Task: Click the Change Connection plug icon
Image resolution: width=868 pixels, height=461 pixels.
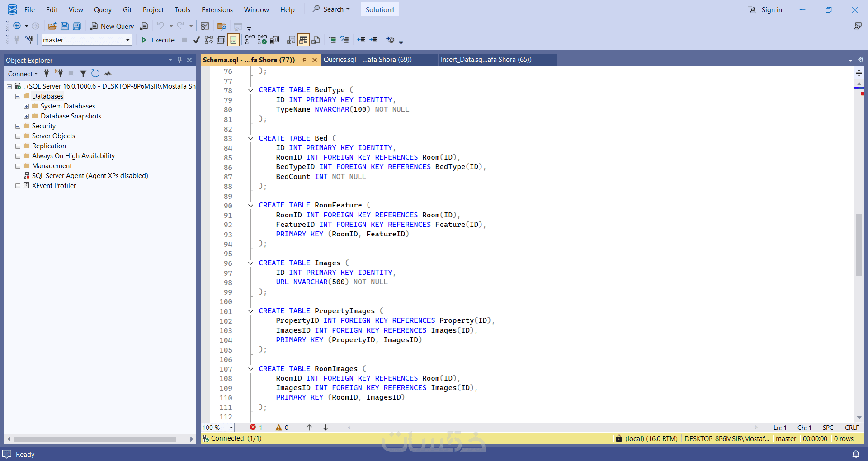Action: tap(29, 40)
